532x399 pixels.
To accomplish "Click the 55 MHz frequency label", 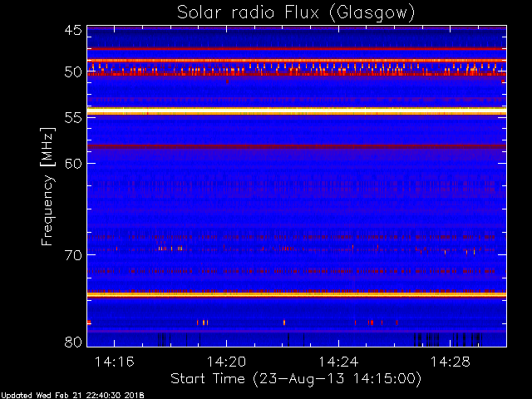I will (x=73, y=118).
